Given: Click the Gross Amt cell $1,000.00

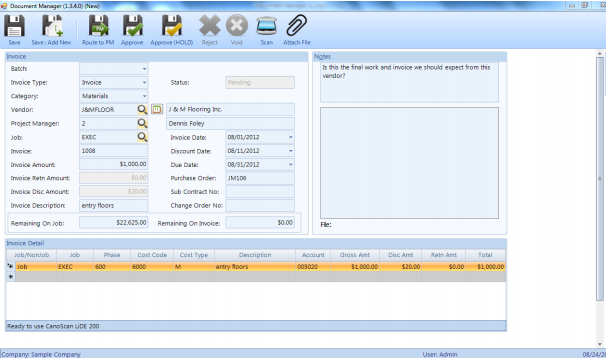Looking at the screenshot, I should [355, 267].
